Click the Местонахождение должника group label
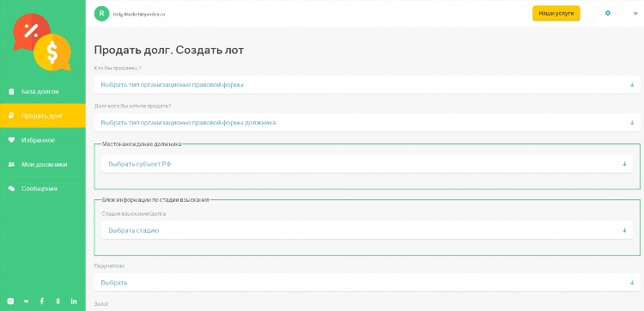This screenshot has height=311, width=644. pos(142,144)
